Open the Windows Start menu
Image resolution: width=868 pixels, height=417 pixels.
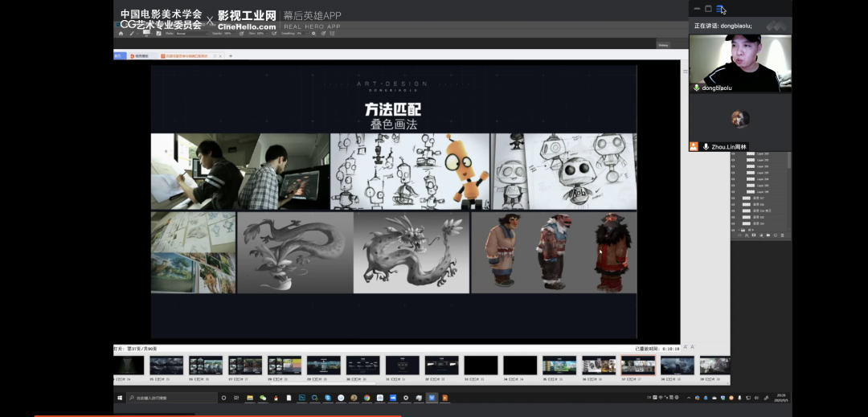(x=120, y=398)
